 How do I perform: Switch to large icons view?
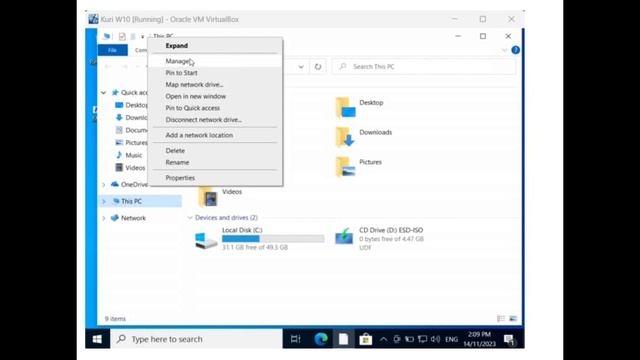513,319
